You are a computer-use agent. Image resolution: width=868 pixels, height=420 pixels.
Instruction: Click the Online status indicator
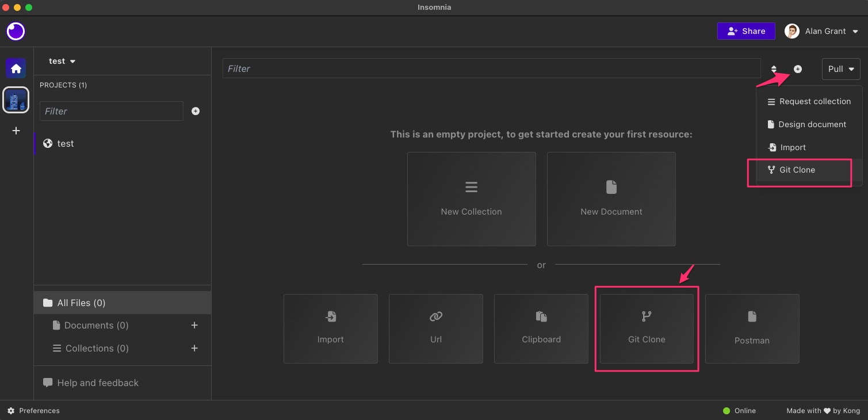pyautogui.click(x=739, y=411)
